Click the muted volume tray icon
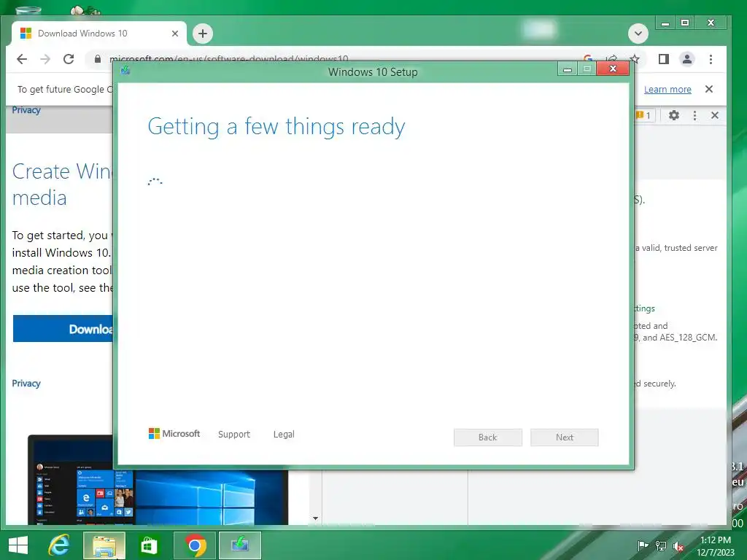 tap(678, 546)
